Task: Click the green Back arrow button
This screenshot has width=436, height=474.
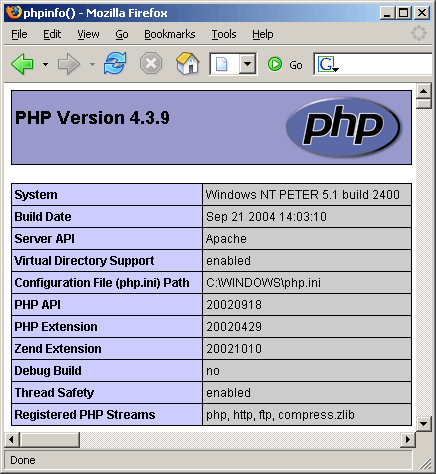Action: tap(22, 64)
